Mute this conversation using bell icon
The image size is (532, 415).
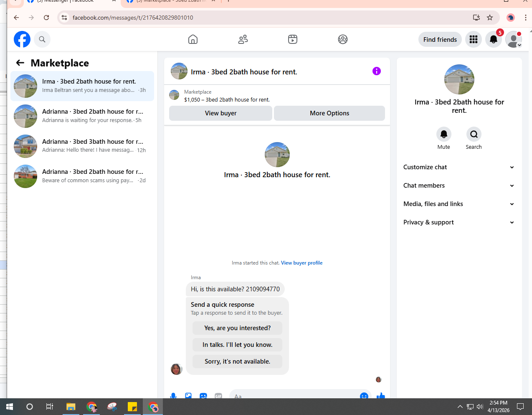click(x=444, y=134)
